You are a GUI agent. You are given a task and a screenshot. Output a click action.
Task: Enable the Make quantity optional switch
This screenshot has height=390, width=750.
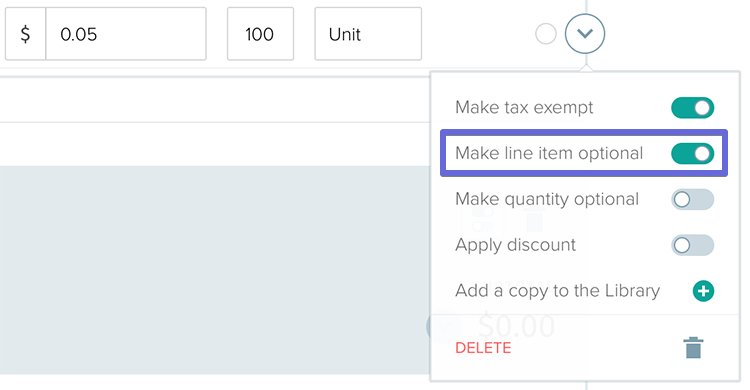(692, 200)
